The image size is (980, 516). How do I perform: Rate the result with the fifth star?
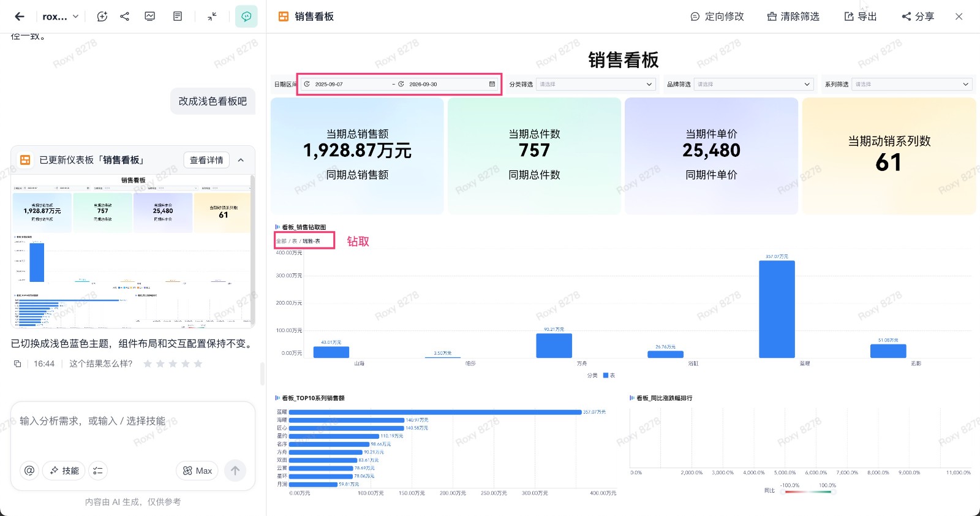[198, 363]
